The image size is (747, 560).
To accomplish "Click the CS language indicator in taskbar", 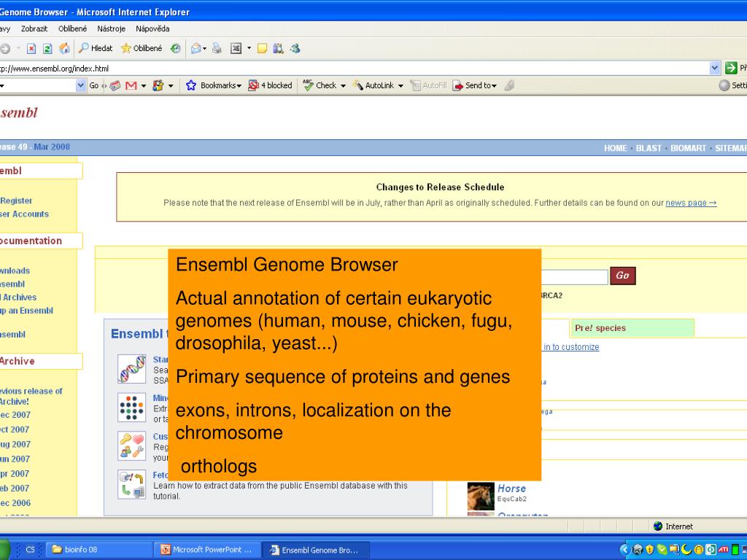I will tap(30, 550).
